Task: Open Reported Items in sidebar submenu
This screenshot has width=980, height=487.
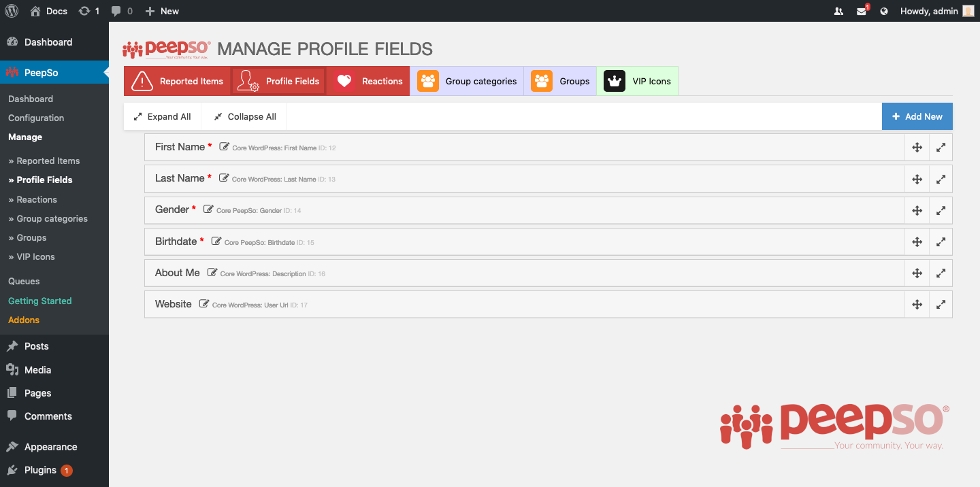Action: [x=44, y=161]
